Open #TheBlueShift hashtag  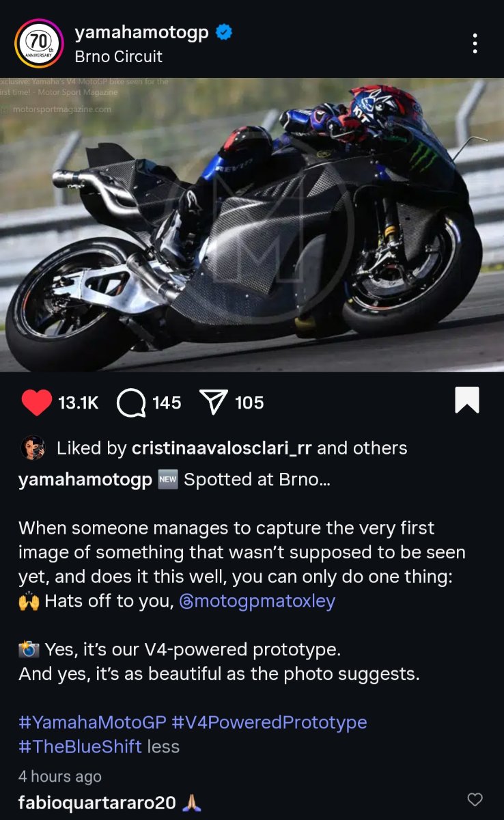coord(81,746)
